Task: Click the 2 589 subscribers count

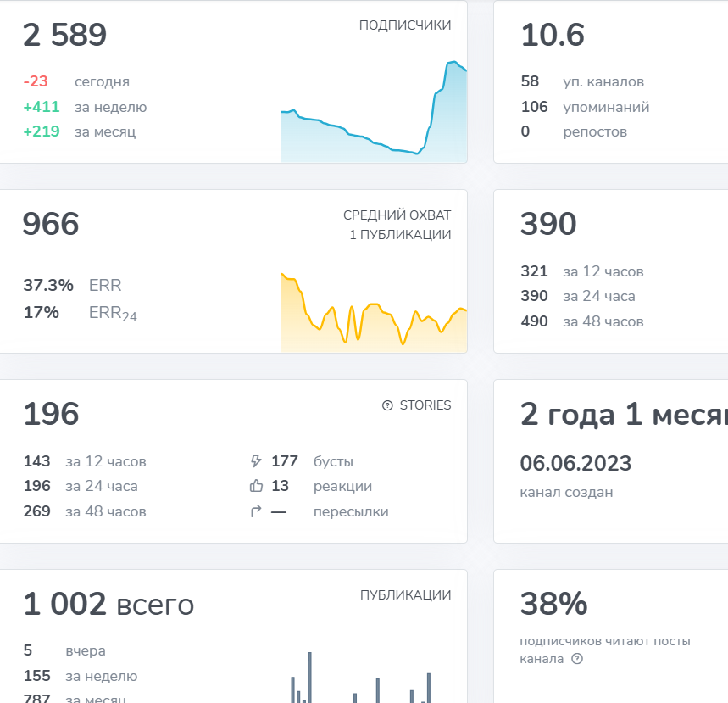Action: (64, 35)
